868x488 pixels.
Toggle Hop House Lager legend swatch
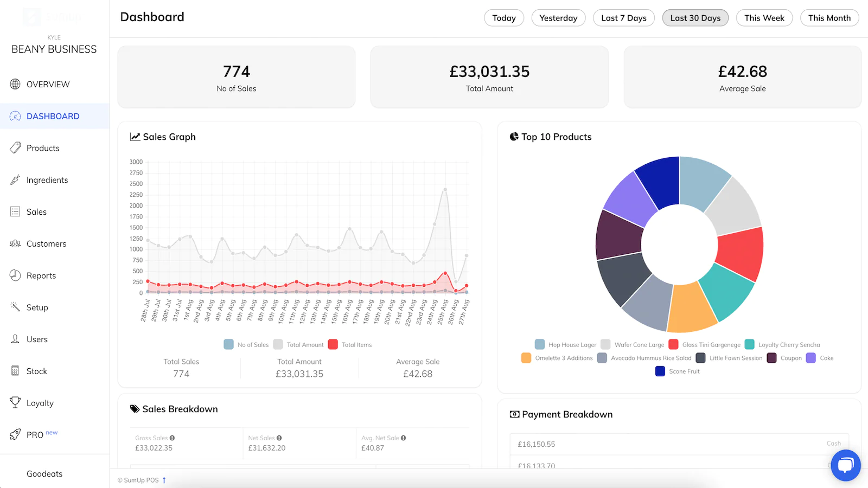click(x=540, y=344)
